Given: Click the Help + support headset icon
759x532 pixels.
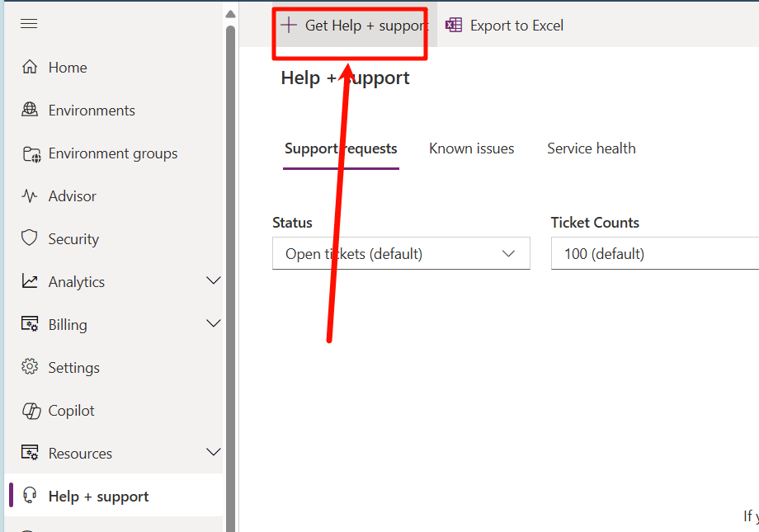Looking at the screenshot, I should tap(28, 496).
